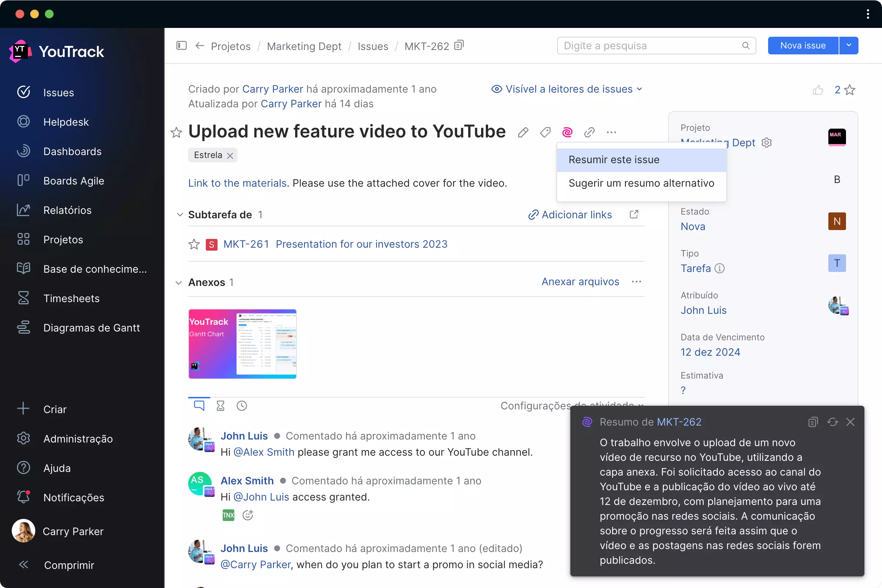
Task: Choose Resumir este issue from the menu
Action: 614,159
